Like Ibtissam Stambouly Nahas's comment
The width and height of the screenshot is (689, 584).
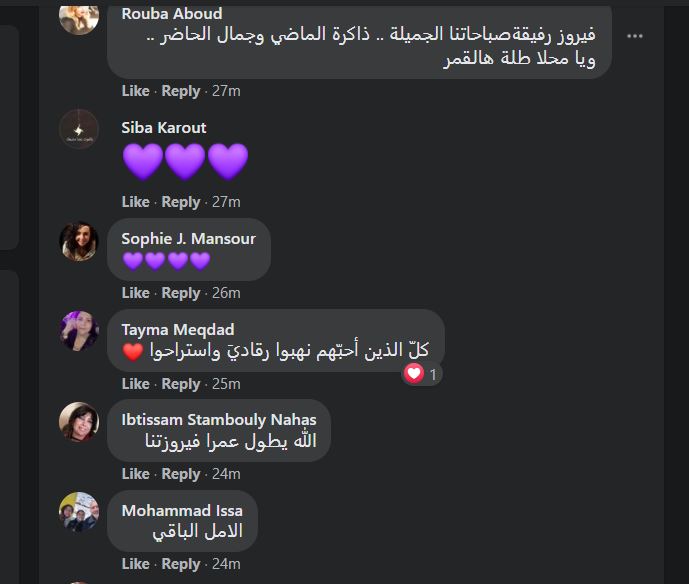[135, 474]
